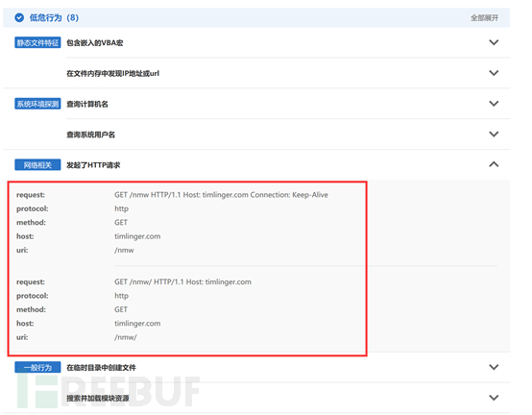Click the /nmw/ uri value
Viewport: 532px width, 415px height.
tap(126, 337)
